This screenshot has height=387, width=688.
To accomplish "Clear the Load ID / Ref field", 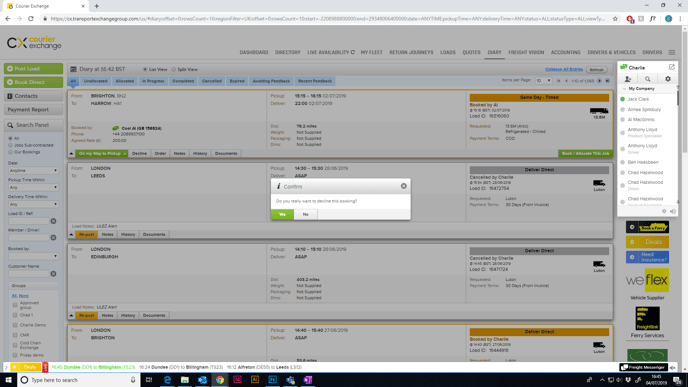I will (53, 221).
